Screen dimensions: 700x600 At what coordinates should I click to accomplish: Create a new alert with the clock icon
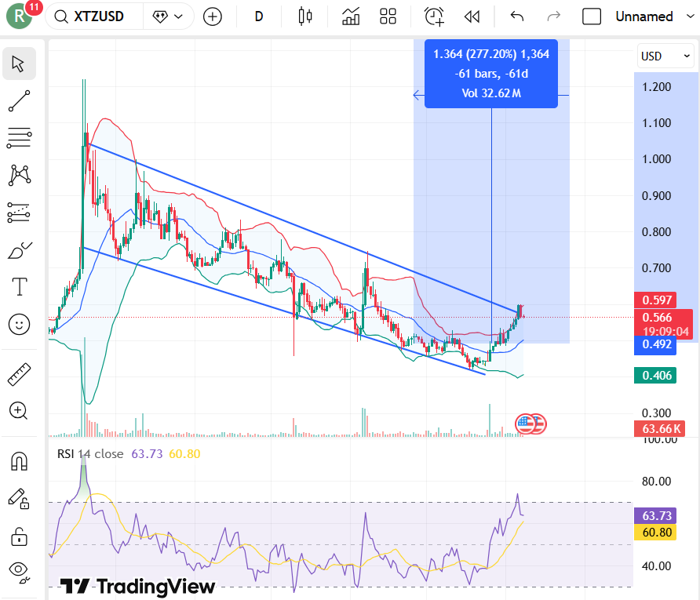(x=433, y=16)
